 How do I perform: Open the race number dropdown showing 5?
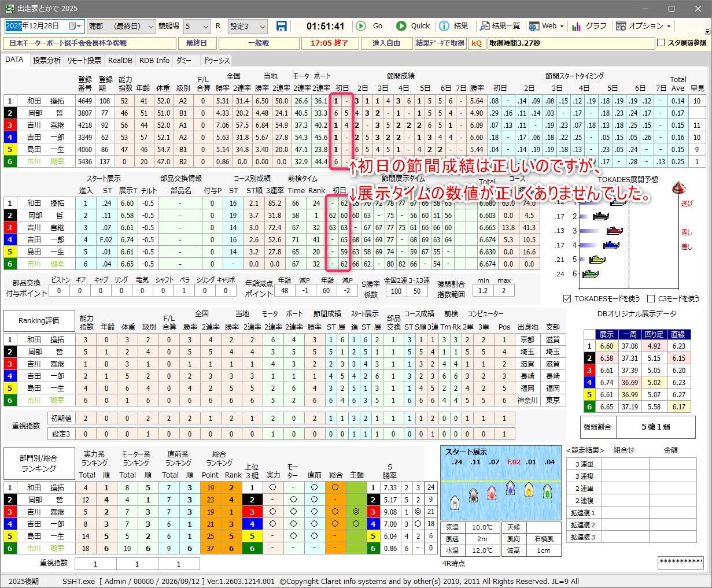point(205,26)
